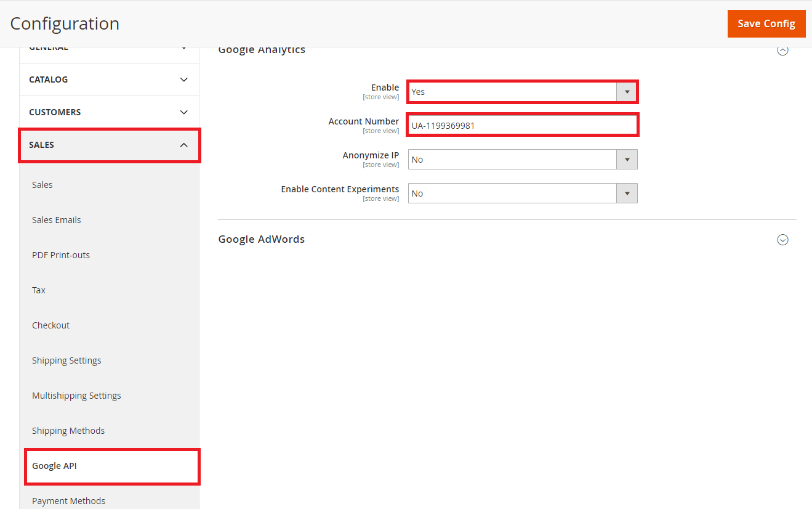This screenshot has width=812, height=509.
Task: Open Multishipping Settings in sidebar
Action: (76, 396)
